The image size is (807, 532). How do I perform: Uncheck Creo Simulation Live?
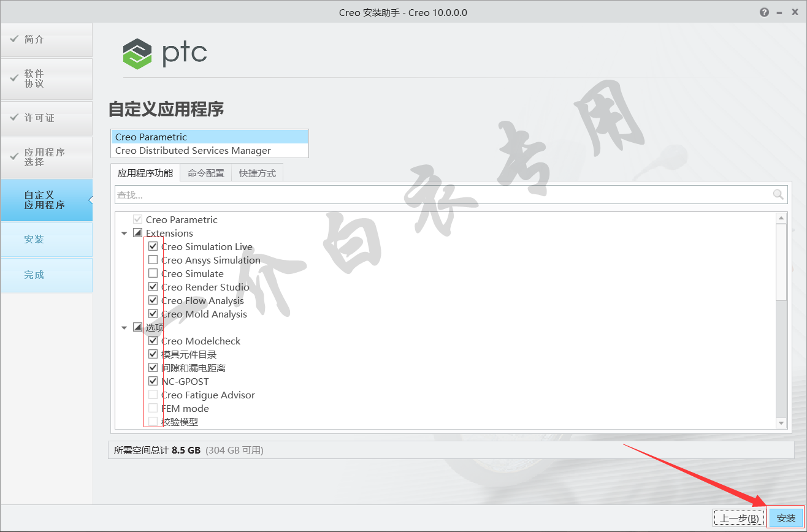click(153, 246)
